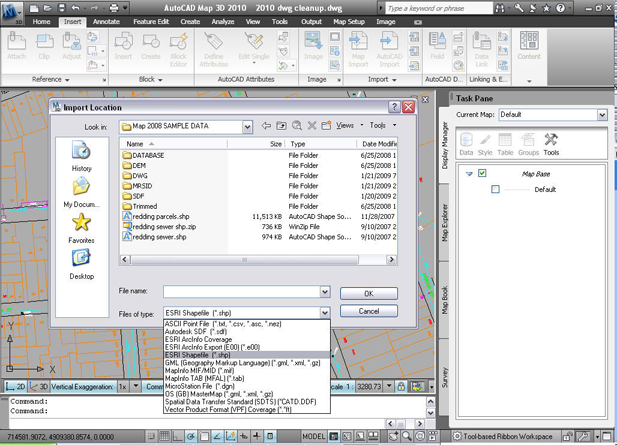Toggle MODEL space button in status bar

(314, 436)
